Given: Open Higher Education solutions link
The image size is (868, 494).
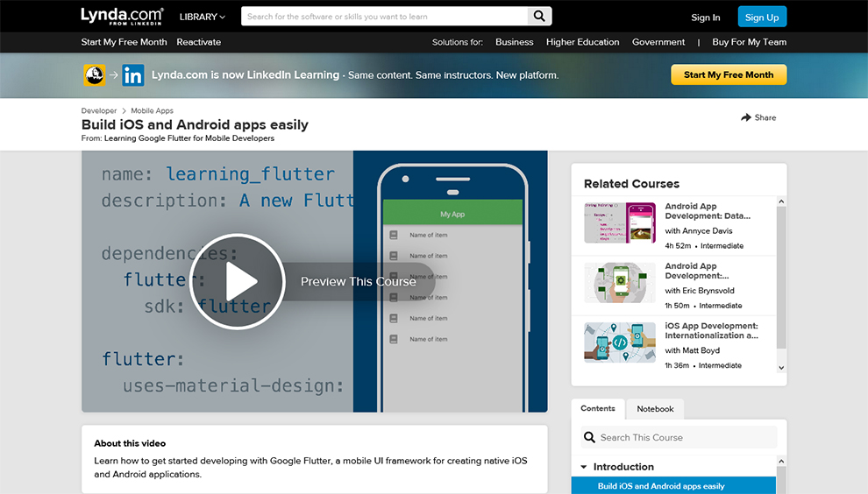Looking at the screenshot, I should (x=582, y=42).
